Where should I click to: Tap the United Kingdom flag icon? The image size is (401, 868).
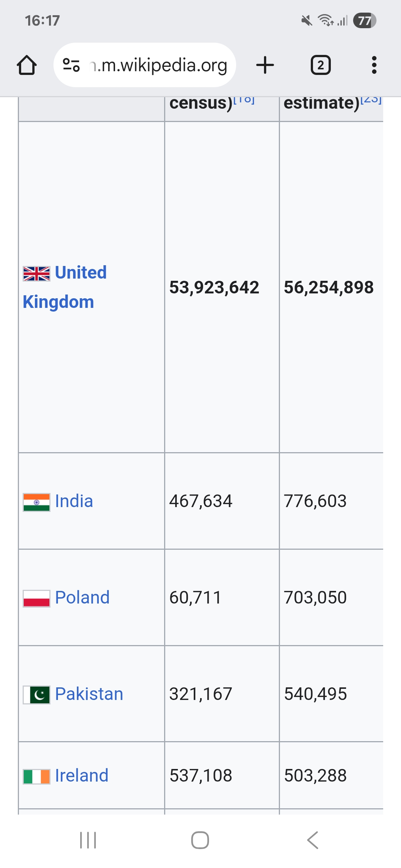click(36, 274)
